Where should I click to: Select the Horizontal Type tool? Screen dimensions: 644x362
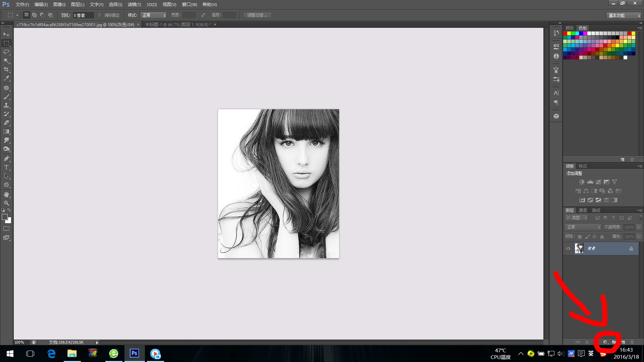pos(6,167)
